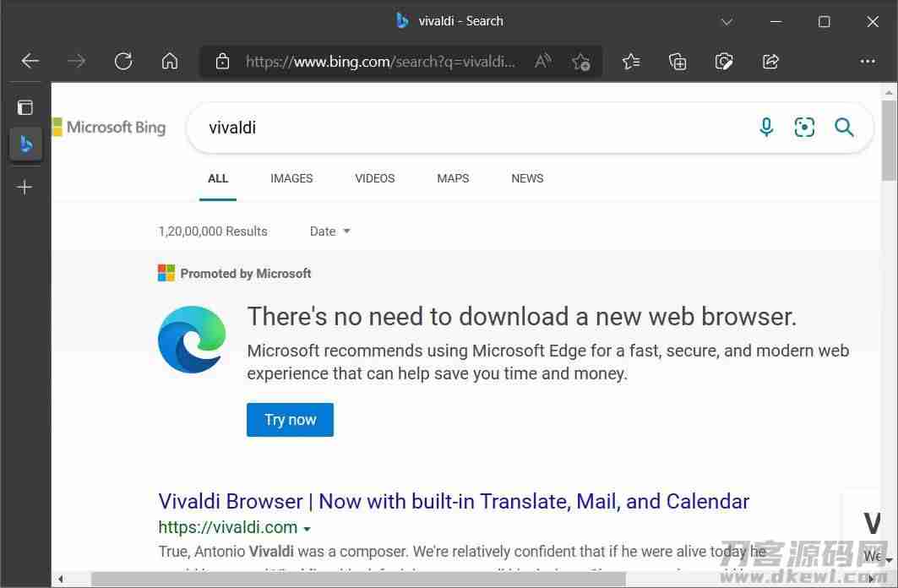Minimize the browser window
The image size is (898, 588).
(776, 22)
